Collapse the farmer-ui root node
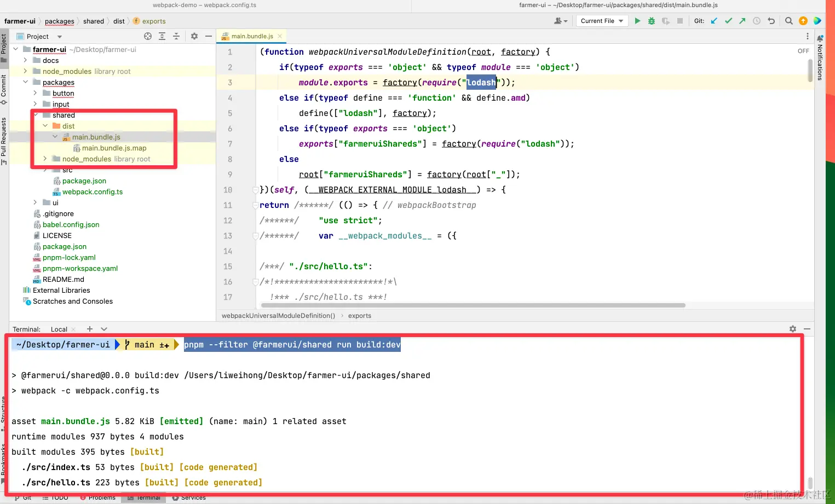The width and height of the screenshot is (835, 504). (15, 49)
